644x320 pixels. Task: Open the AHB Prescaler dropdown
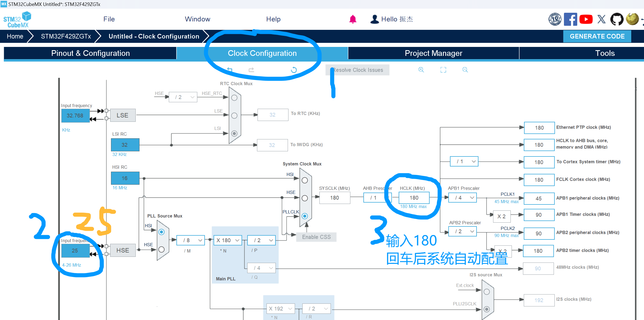(377, 198)
